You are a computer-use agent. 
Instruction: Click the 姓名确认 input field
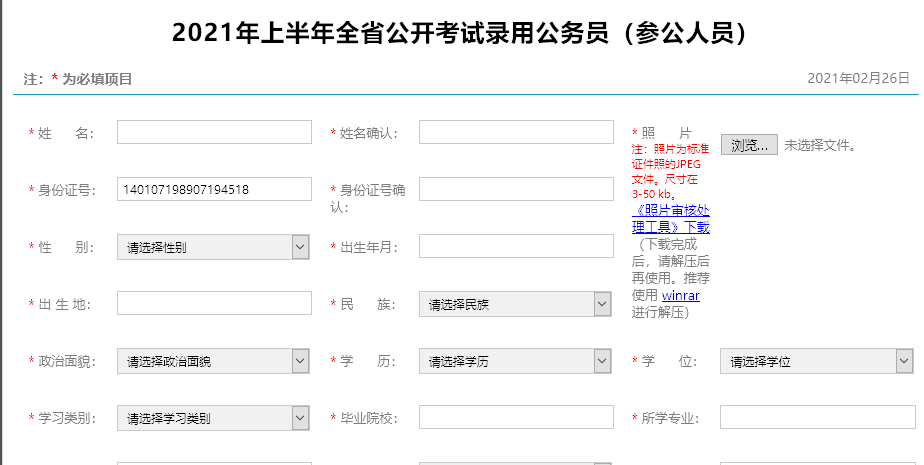[516, 133]
